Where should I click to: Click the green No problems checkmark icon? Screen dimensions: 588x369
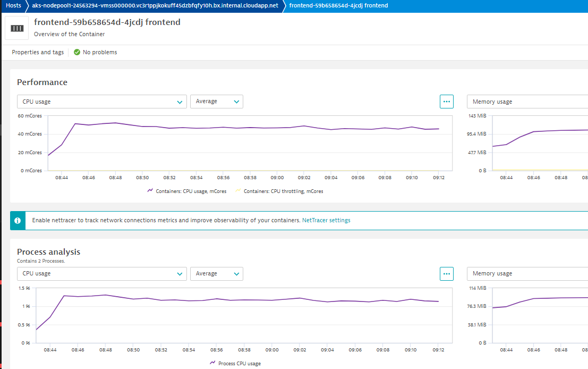coord(77,52)
